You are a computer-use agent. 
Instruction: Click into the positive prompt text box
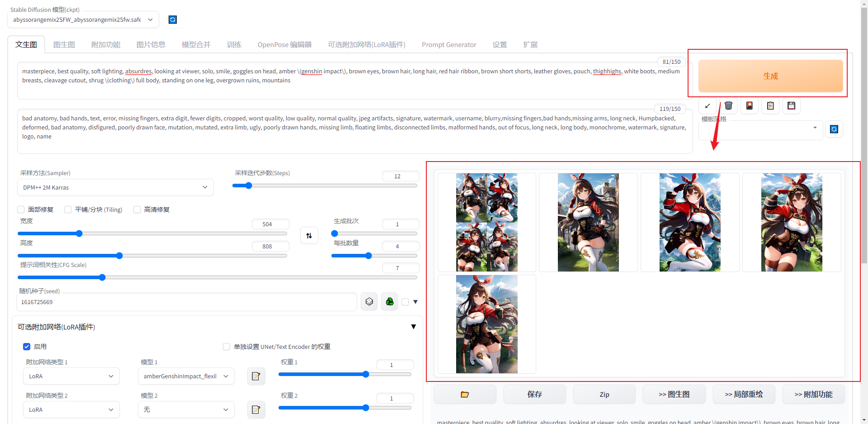[355, 81]
